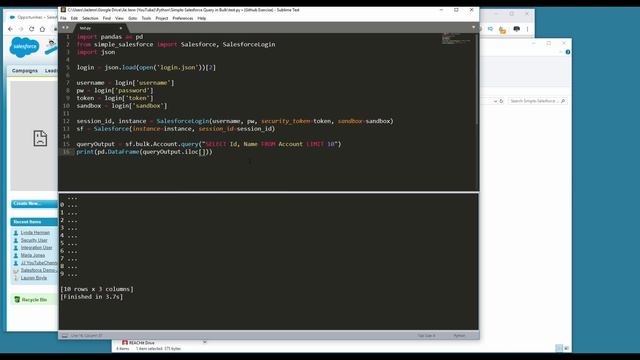Go to previous tab with left arrow
Image resolution: width=640 pixels, height=360 pixels.
coord(63,28)
